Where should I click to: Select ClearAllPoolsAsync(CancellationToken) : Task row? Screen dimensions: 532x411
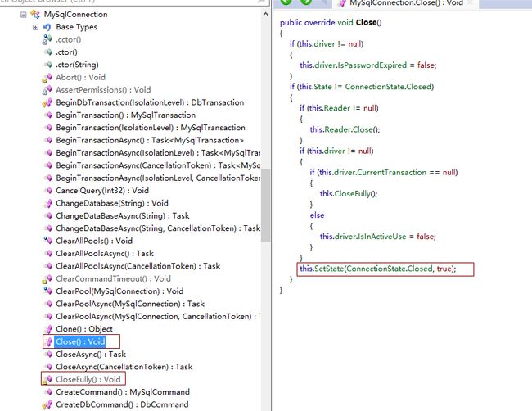point(138,266)
